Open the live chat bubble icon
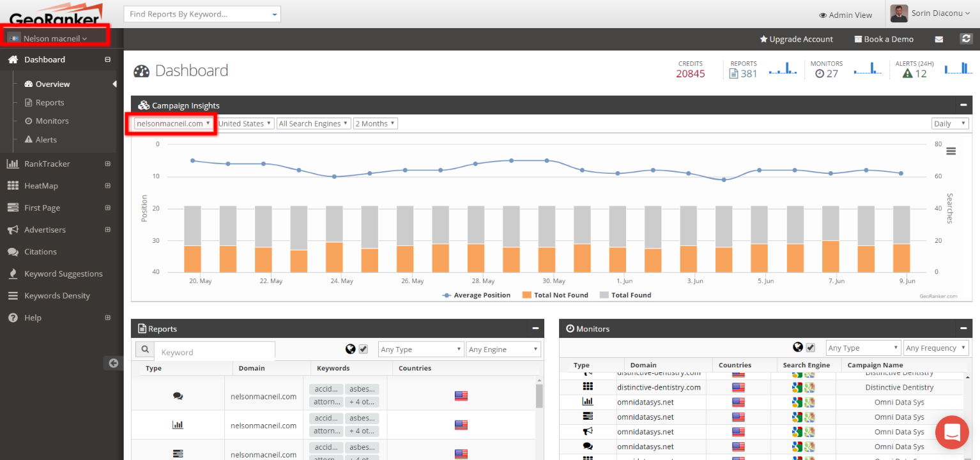 coord(952,432)
